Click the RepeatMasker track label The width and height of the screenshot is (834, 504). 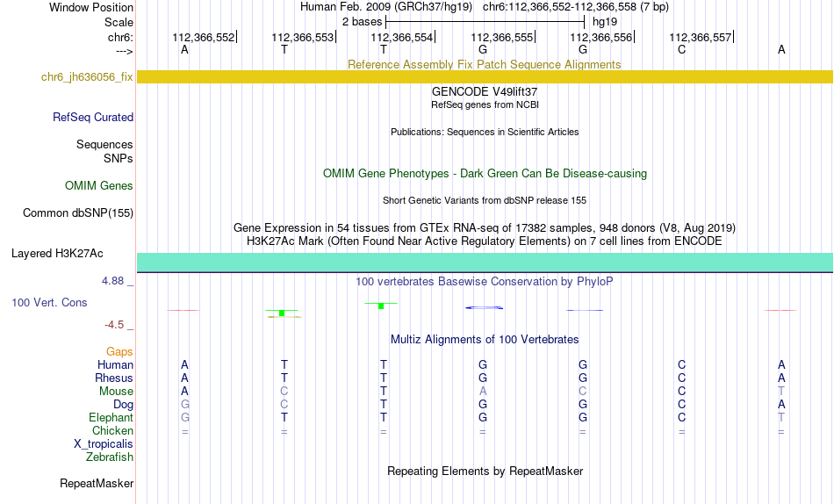pyautogui.click(x=97, y=483)
